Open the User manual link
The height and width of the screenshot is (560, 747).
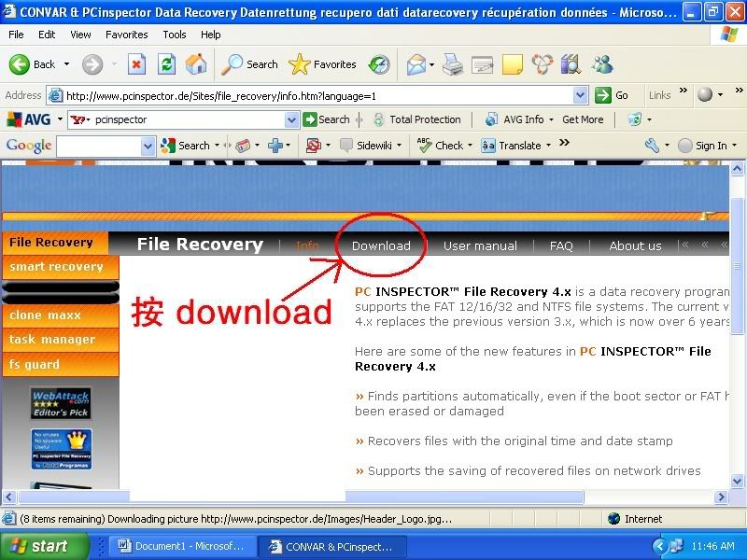click(x=480, y=245)
